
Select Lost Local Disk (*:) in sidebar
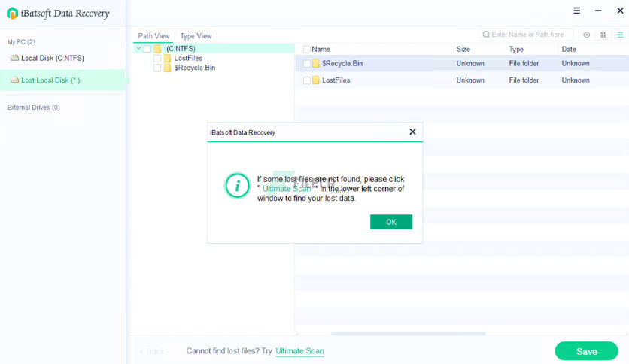(62, 80)
